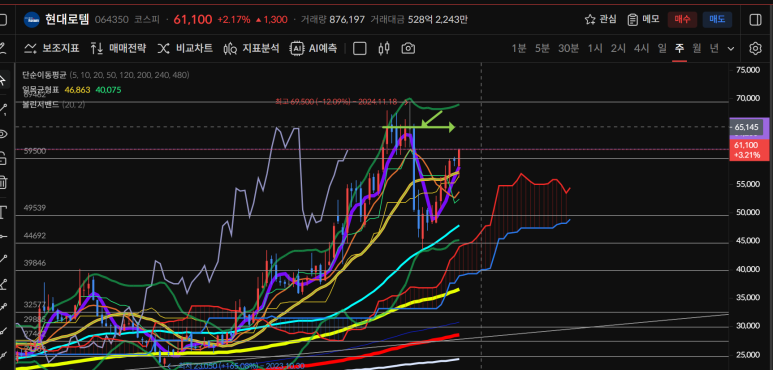This screenshot has height=370, width=773.
Task: Switch to 2시 timeframe
Action: 618,48
